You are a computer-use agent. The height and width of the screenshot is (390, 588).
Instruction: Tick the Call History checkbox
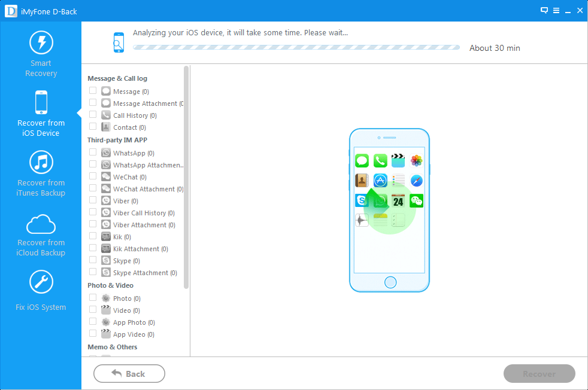[x=93, y=115]
